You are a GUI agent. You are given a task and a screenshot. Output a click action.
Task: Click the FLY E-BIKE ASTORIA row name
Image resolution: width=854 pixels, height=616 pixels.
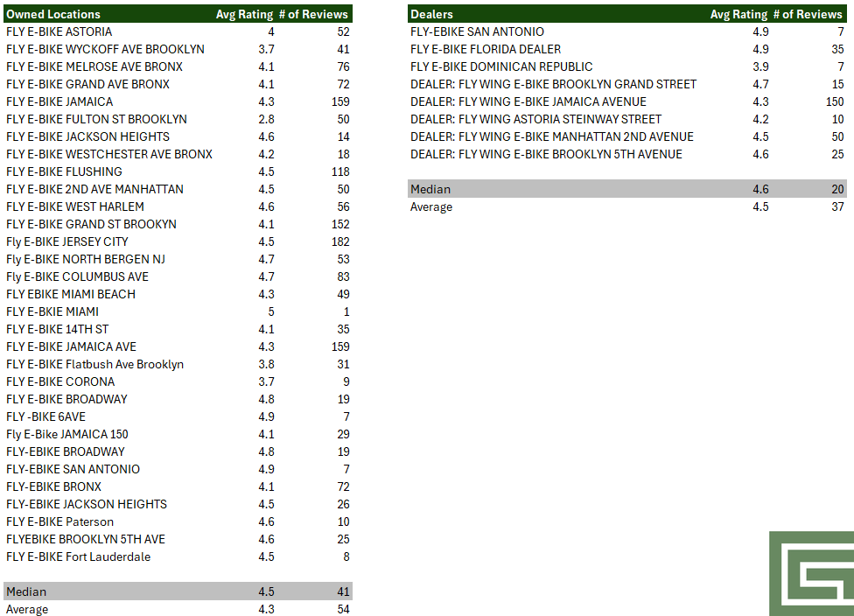(59, 31)
